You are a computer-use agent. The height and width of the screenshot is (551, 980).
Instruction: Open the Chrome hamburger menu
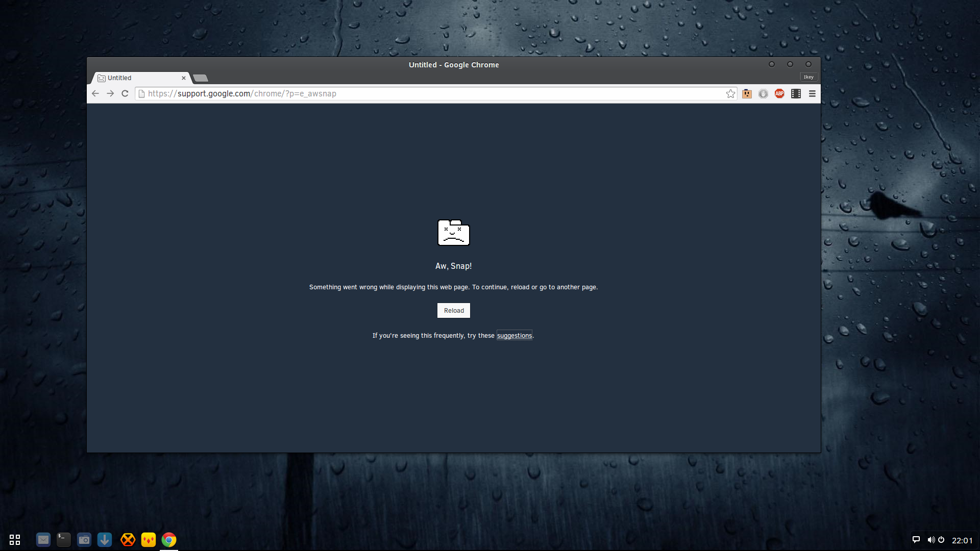tap(812, 93)
